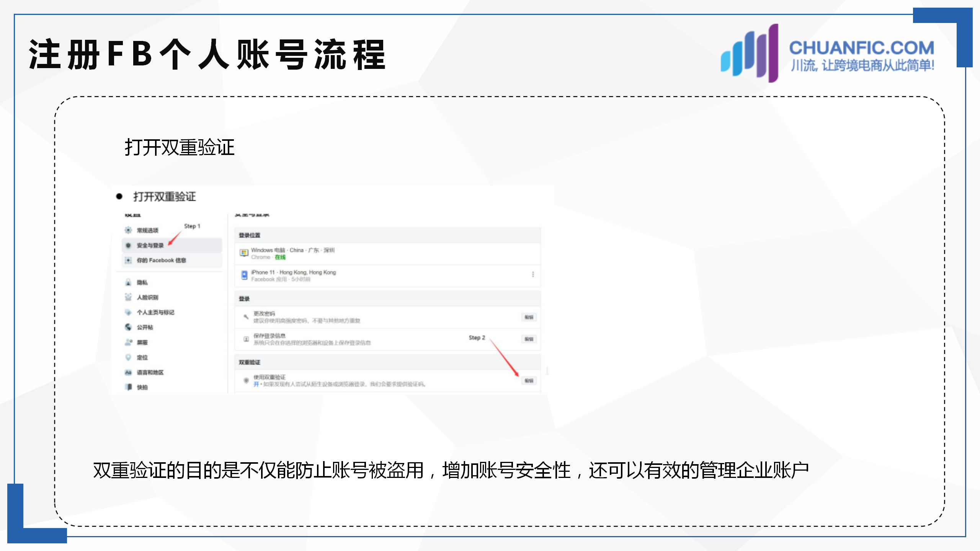The width and height of the screenshot is (980, 551).
Task: Click the iPhone 11 device icon
Action: 244,275
